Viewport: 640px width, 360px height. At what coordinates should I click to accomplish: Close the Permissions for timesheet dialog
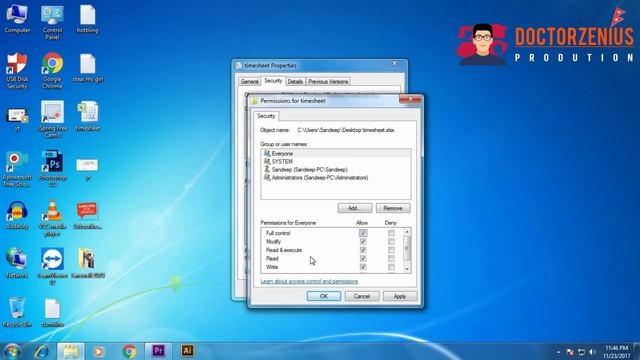tap(411, 99)
